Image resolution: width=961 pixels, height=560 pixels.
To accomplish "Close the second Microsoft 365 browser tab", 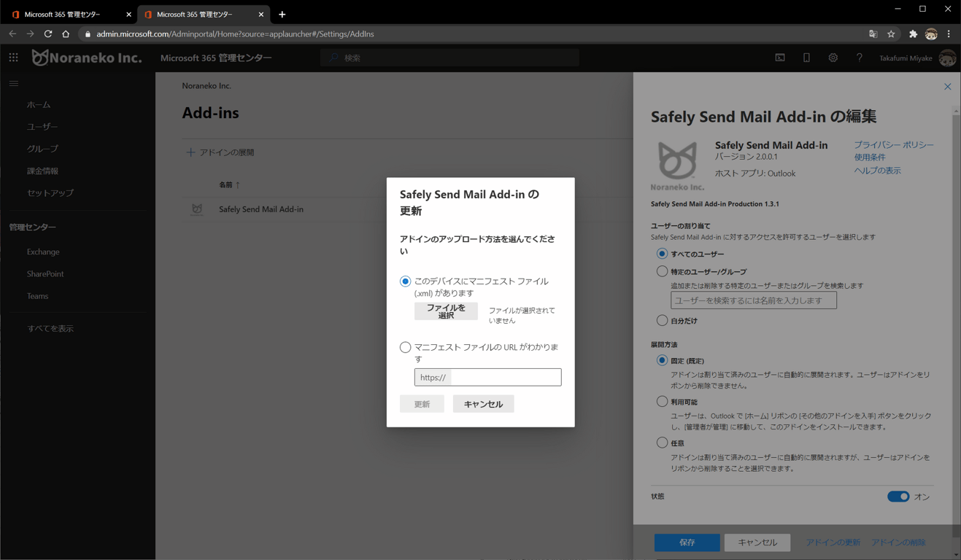I will (x=261, y=14).
